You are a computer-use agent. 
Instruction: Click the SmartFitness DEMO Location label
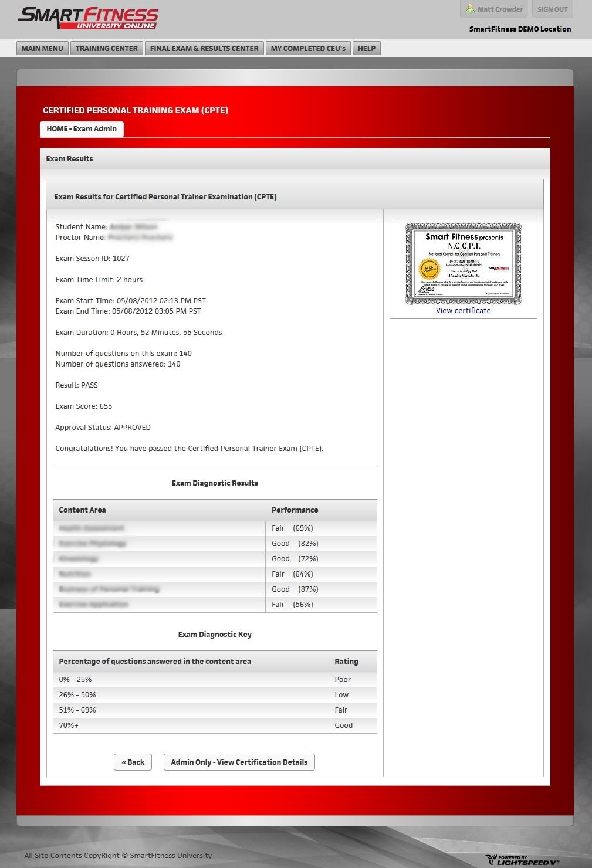[x=520, y=29]
